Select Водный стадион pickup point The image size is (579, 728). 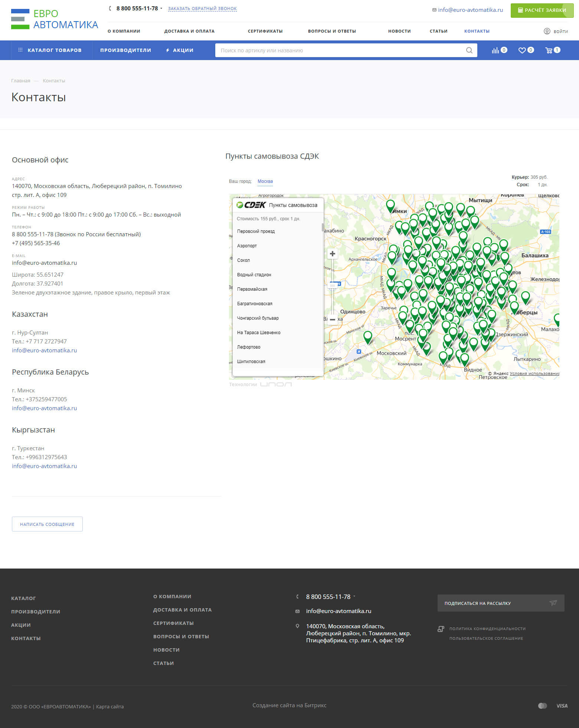pos(254,274)
